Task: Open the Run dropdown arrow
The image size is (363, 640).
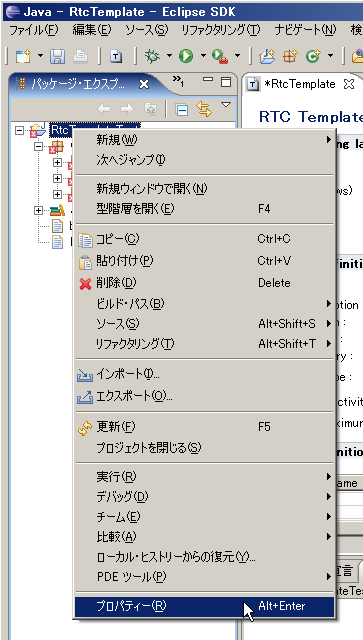Action: 203,56
